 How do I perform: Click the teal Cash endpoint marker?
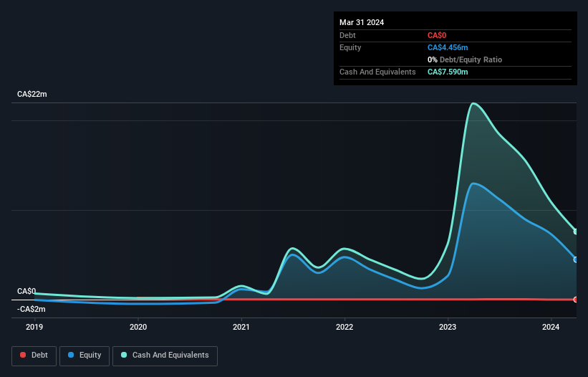[x=576, y=232]
